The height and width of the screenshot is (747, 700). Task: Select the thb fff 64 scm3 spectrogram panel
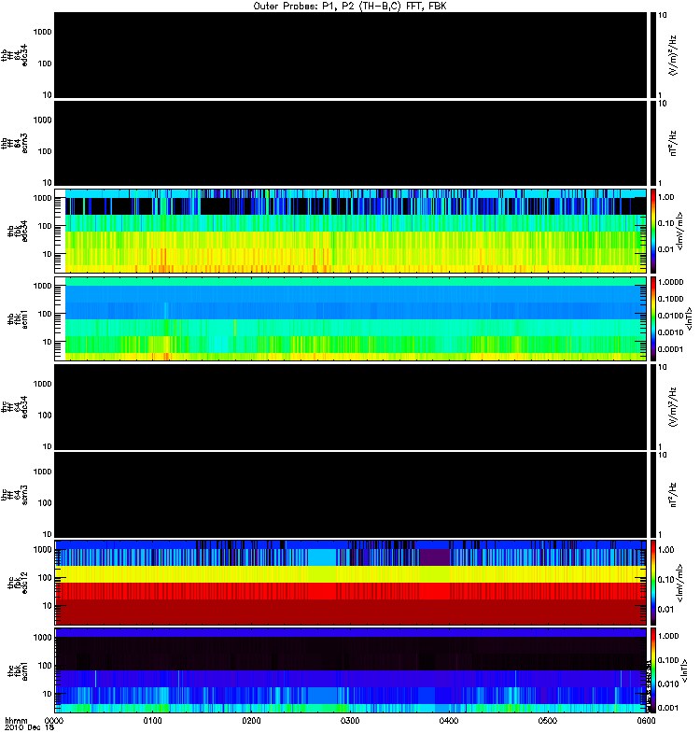(x=350, y=143)
